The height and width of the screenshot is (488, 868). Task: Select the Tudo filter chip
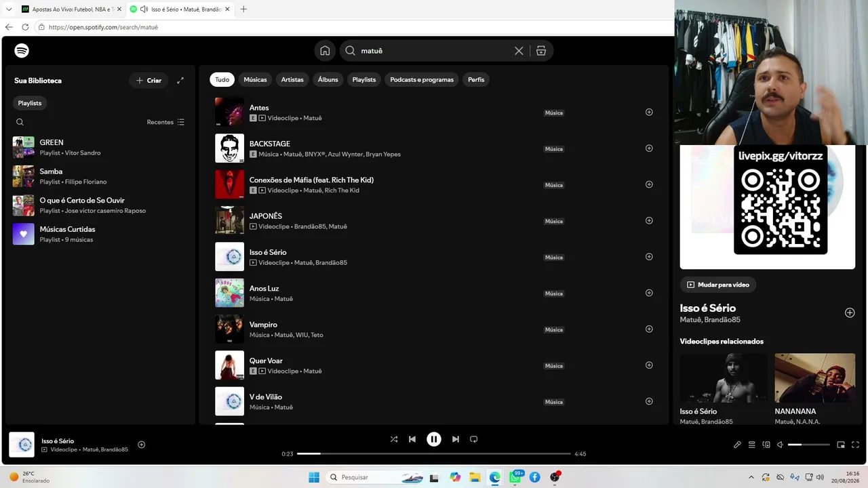coord(222,79)
